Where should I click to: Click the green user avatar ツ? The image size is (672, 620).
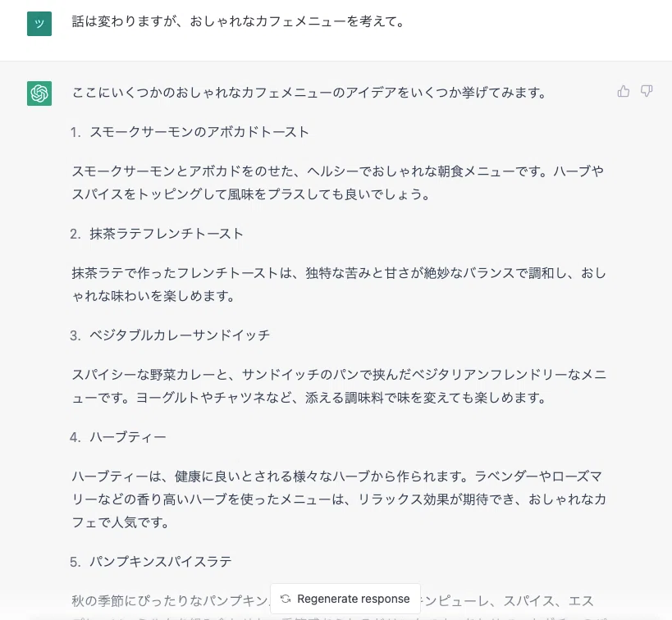click(39, 24)
